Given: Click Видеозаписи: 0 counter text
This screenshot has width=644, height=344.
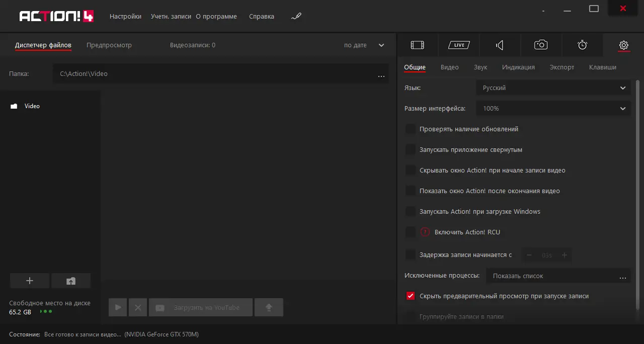Looking at the screenshot, I should click(x=193, y=45).
